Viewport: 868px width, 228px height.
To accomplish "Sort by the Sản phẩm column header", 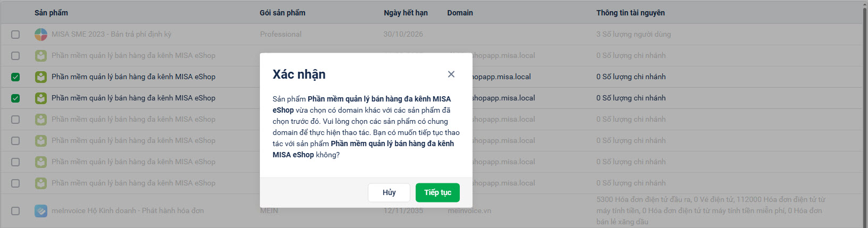I will [51, 13].
